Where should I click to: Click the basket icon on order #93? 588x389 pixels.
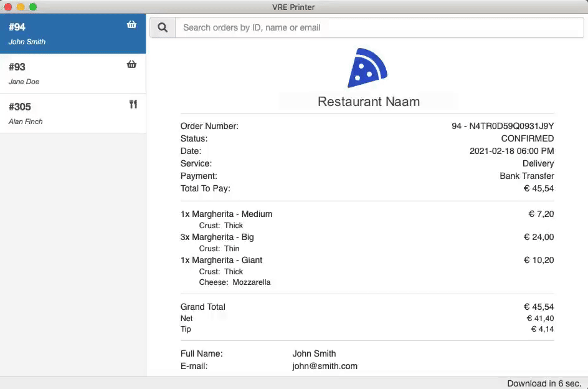pos(131,64)
